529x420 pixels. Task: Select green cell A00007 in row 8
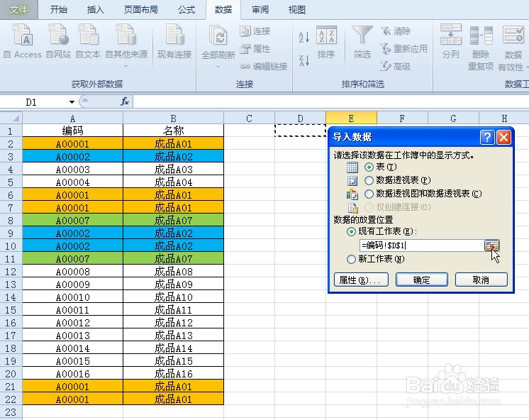(x=72, y=221)
